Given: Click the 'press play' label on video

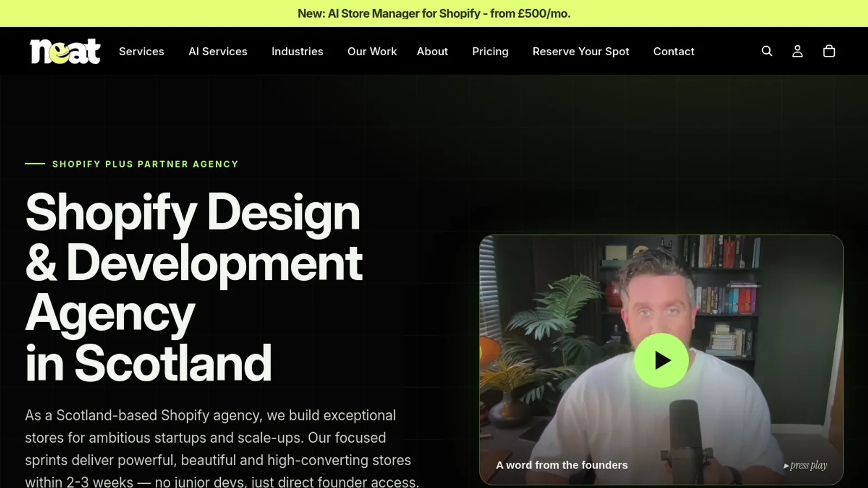Looking at the screenshot, I should pos(806,465).
